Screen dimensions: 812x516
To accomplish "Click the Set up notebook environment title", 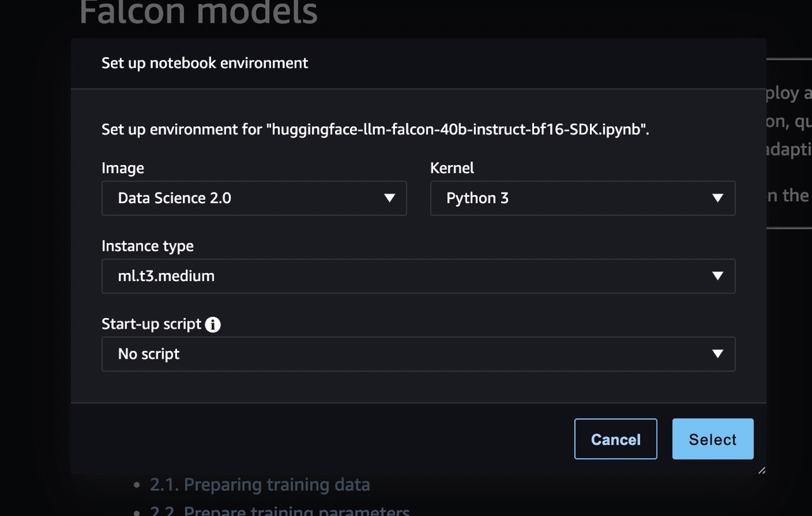I will pos(205,63).
